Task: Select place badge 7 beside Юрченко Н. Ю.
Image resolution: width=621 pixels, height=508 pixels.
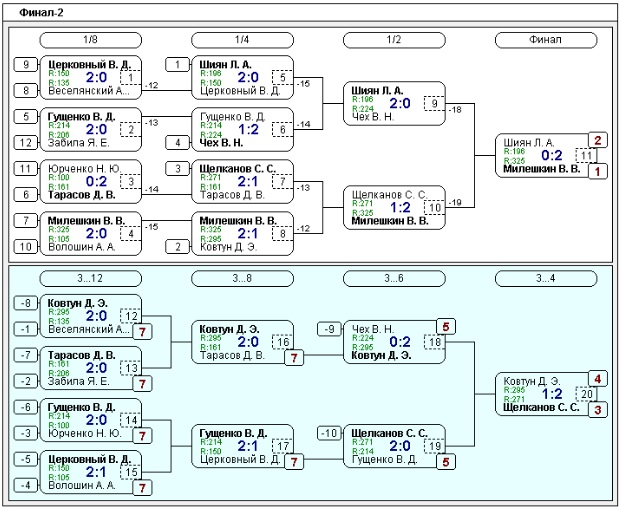Action: [x=143, y=436]
